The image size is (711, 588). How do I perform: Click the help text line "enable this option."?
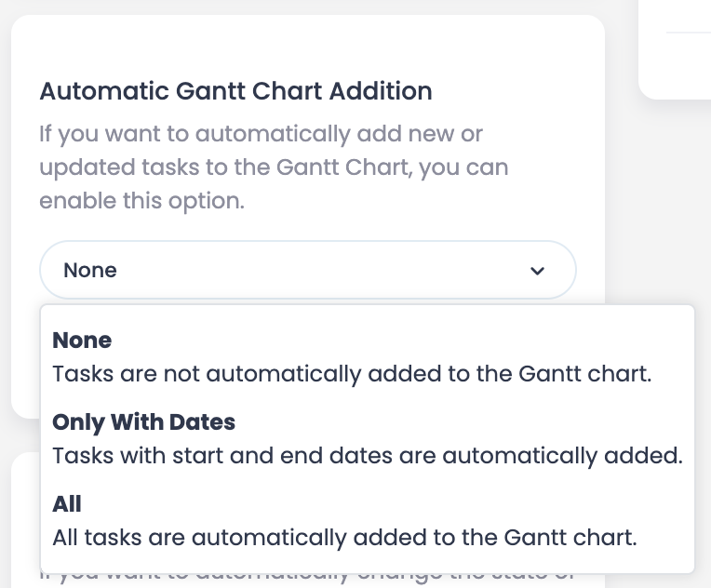[141, 201]
